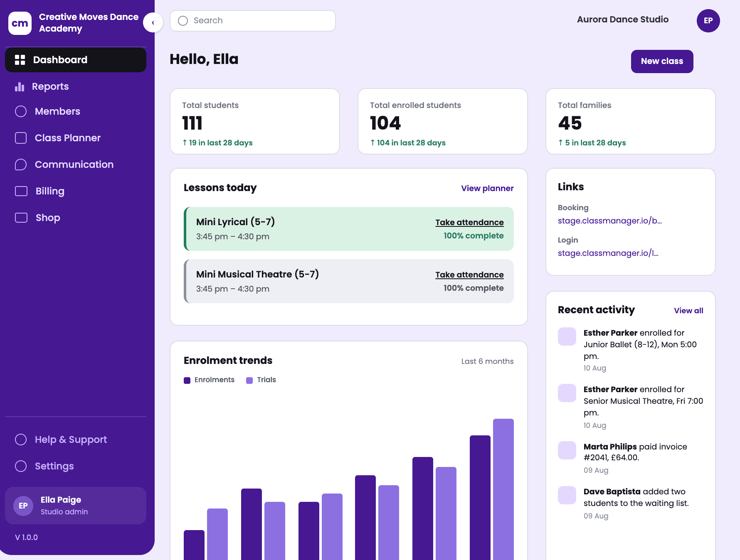Click the cm logo icon

click(20, 23)
